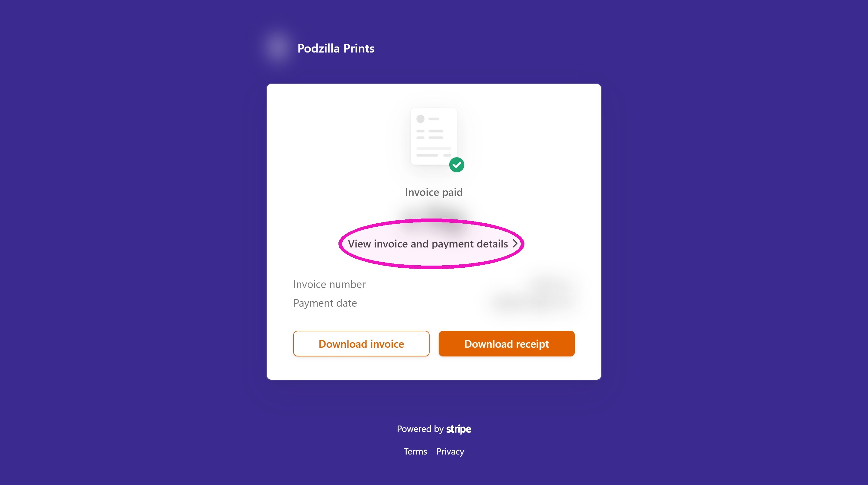Click the green checkmark badge
868x485 pixels.
(x=456, y=165)
